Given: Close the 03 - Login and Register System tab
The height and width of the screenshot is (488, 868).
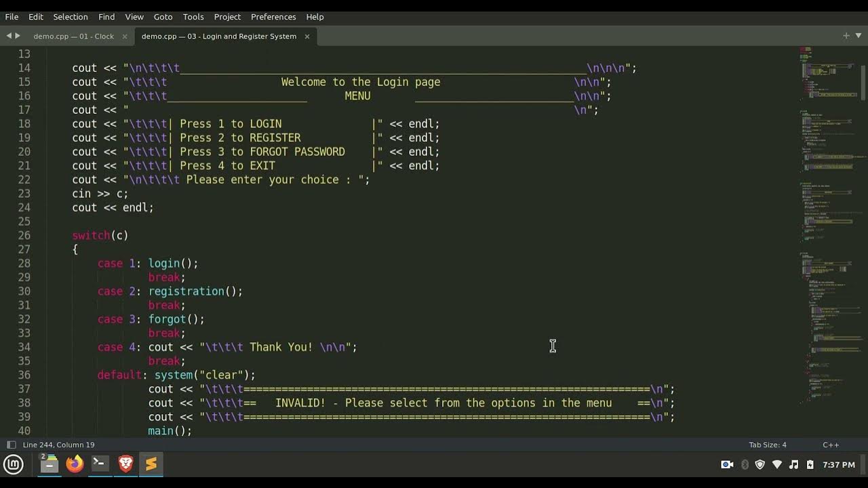Looking at the screenshot, I should [x=307, y=37].
